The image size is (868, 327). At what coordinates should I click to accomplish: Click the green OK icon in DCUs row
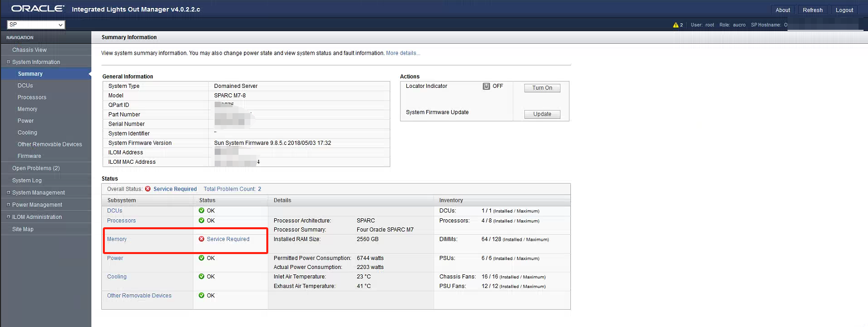(x=201, y=210)
